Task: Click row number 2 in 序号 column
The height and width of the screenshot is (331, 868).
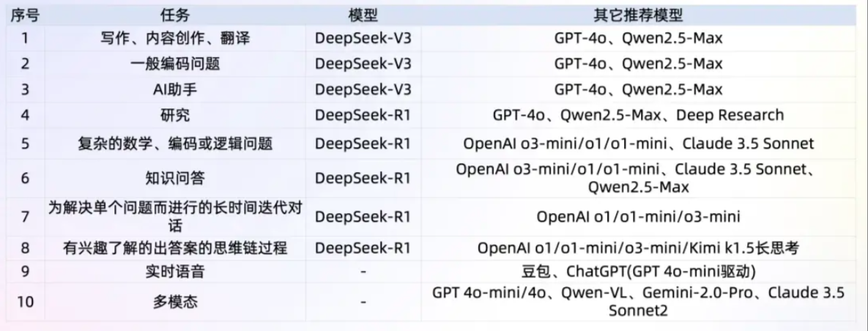Action: 25,64
